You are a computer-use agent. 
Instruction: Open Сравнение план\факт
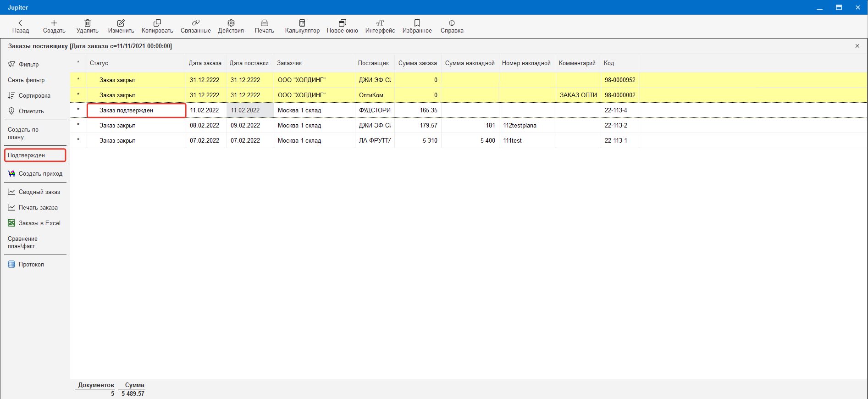22,242
